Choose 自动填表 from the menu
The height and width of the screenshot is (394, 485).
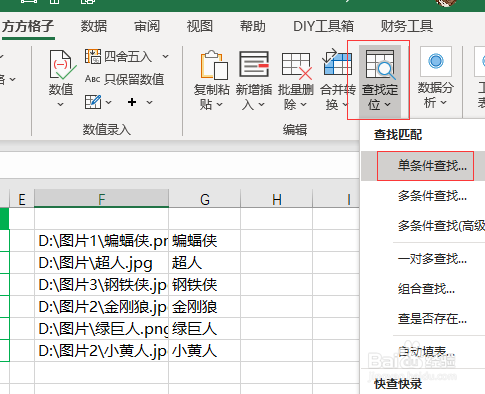coord(423,352)
